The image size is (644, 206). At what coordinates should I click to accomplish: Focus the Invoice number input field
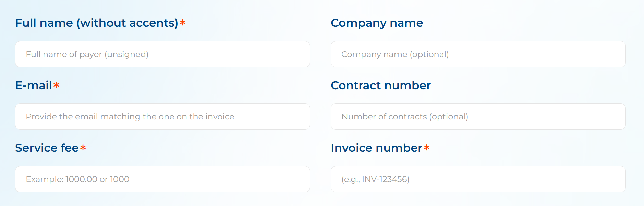point(478,179)
